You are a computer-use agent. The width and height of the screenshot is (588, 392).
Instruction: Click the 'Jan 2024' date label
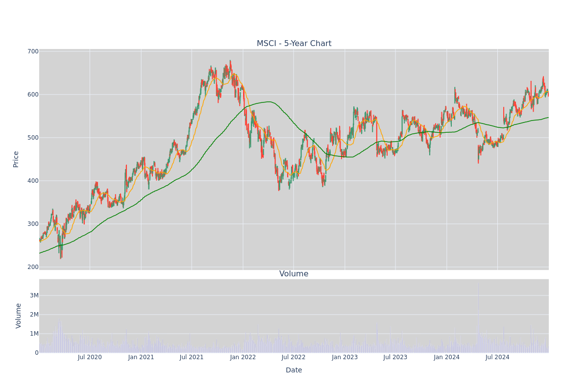coord(447,357)
